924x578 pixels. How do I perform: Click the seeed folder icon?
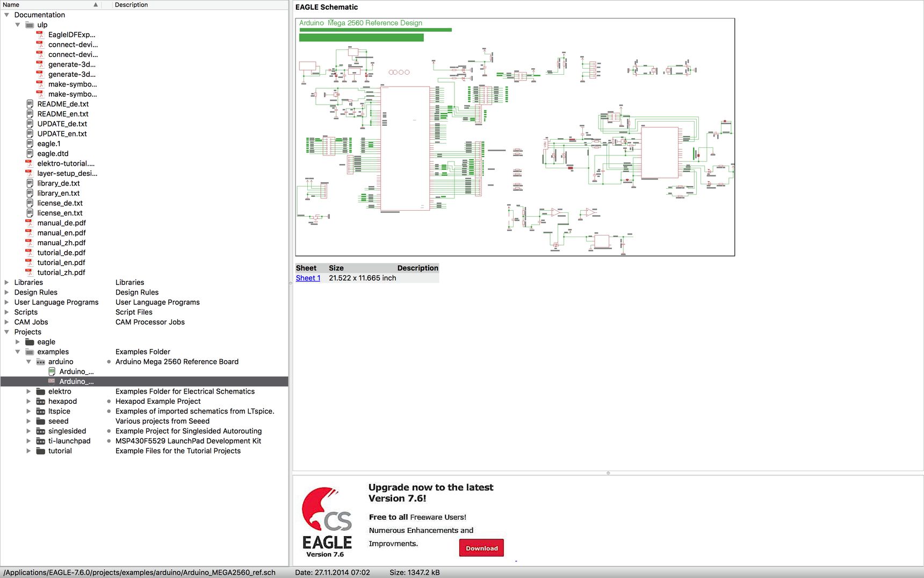click(41, 421)
